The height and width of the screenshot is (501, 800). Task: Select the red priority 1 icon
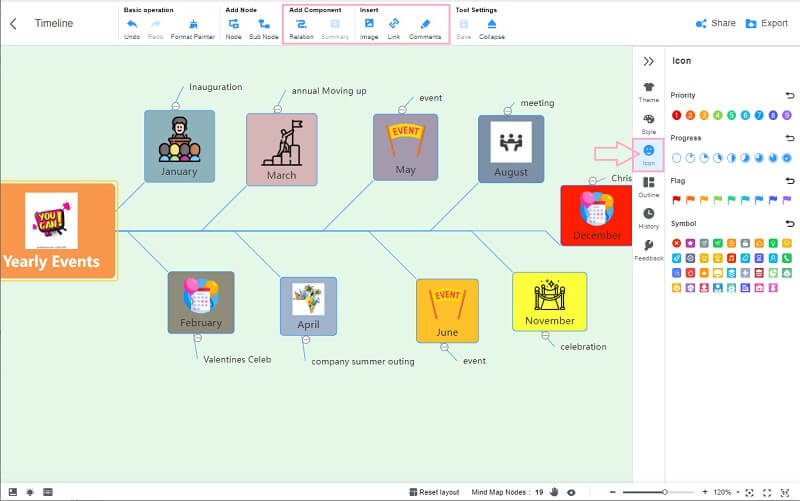[677, 115]
